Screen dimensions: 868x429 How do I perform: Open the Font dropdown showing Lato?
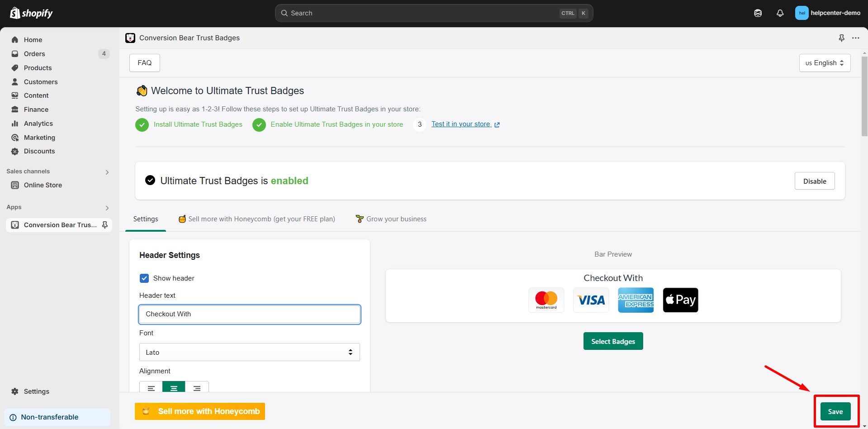[249, 352]
